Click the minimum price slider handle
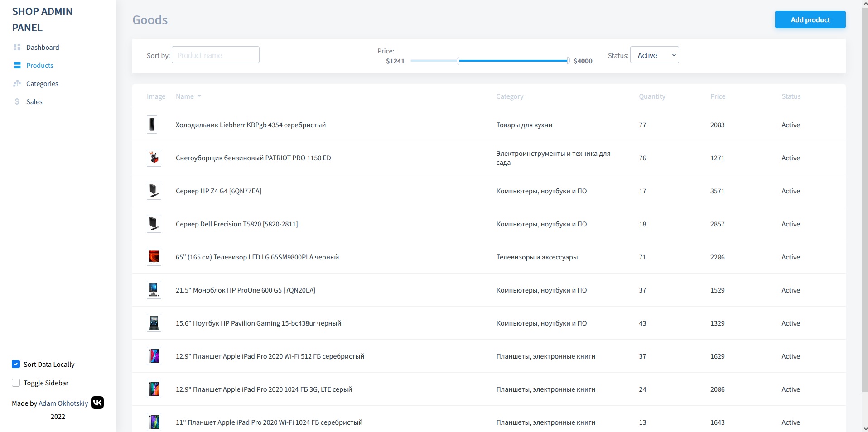Viewport: 868px width, 432px height. [458, 61]
